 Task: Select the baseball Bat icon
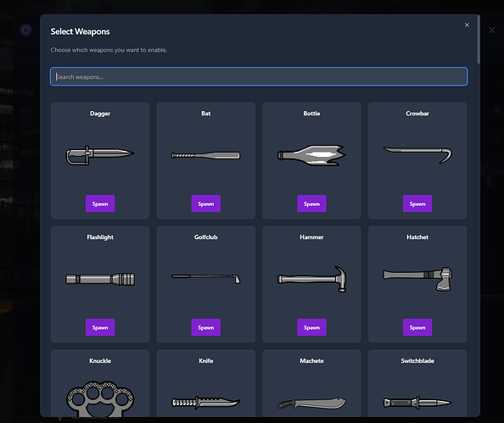coord(205,155)
